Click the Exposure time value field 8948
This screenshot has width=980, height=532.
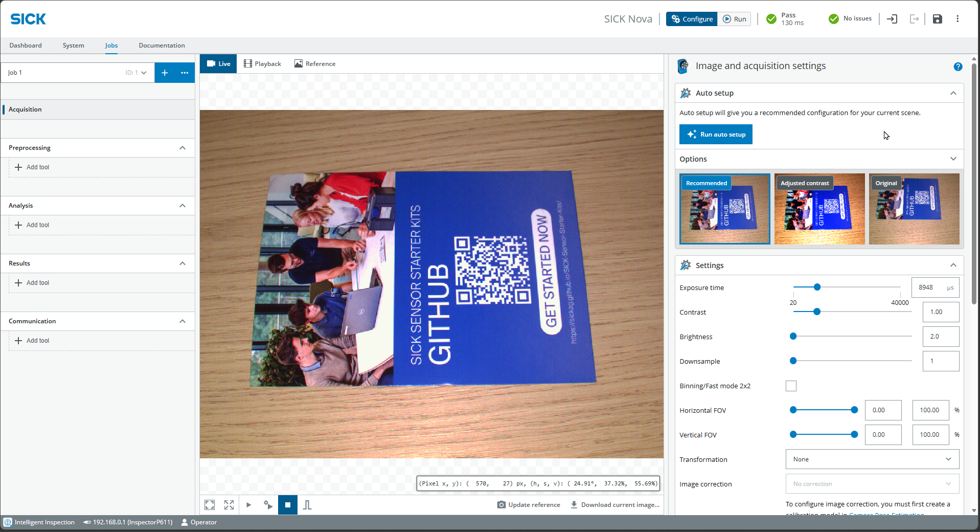pyautogui.click(x=935, y=287)
